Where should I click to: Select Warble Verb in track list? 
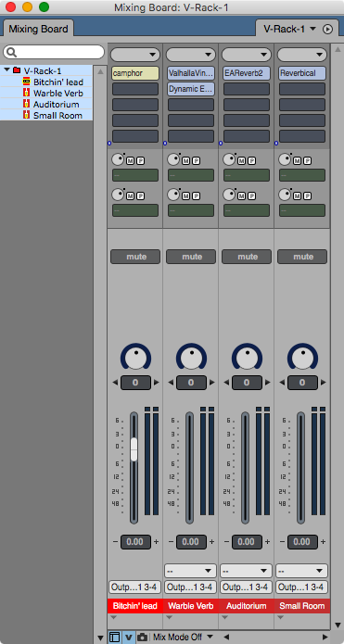57,93
